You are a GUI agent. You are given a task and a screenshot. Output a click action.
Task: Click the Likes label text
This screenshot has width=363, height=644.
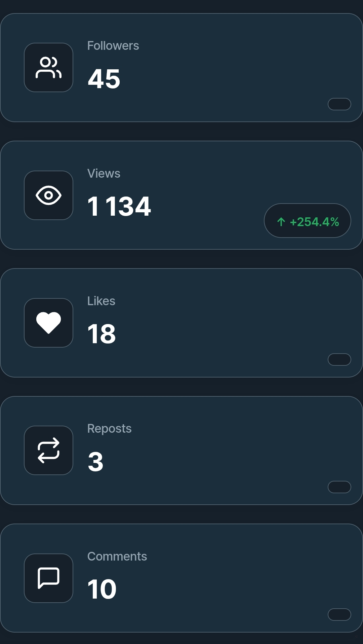[x=101, y=301]
